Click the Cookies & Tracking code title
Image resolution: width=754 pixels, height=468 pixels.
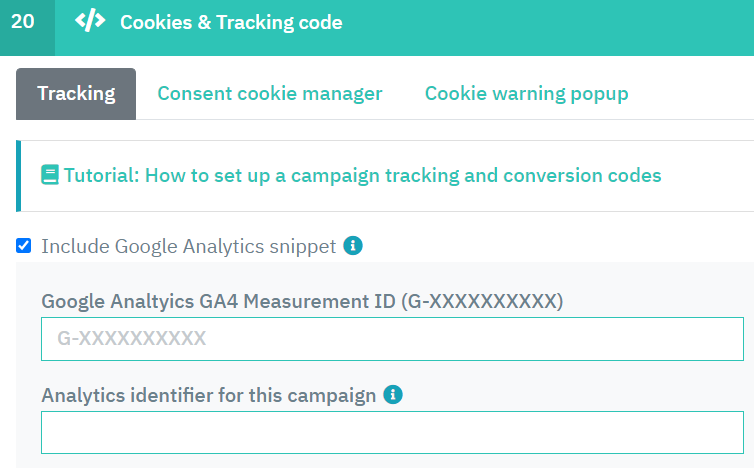(x=231, y=22)
